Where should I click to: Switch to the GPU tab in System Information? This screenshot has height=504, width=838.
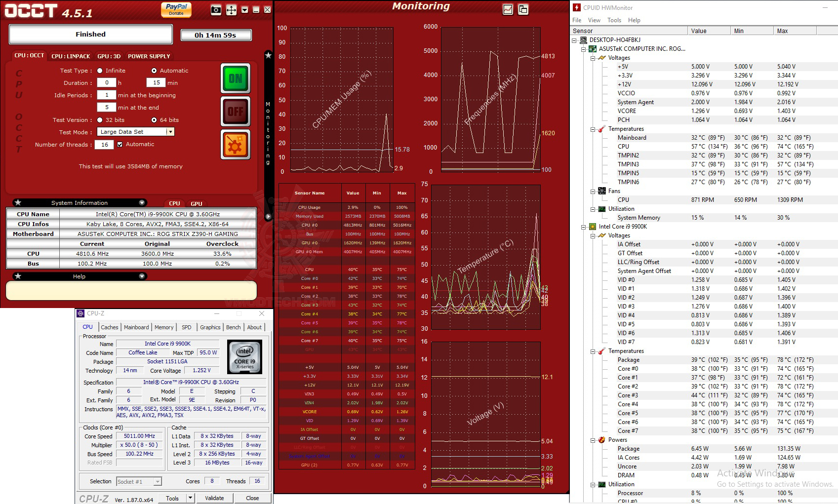tap(197, 203)
